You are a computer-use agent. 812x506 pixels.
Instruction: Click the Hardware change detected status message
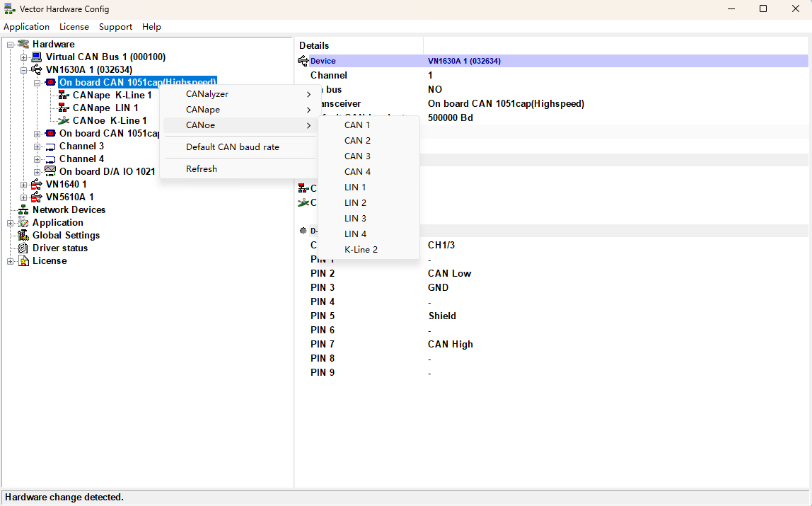[64, 498]
